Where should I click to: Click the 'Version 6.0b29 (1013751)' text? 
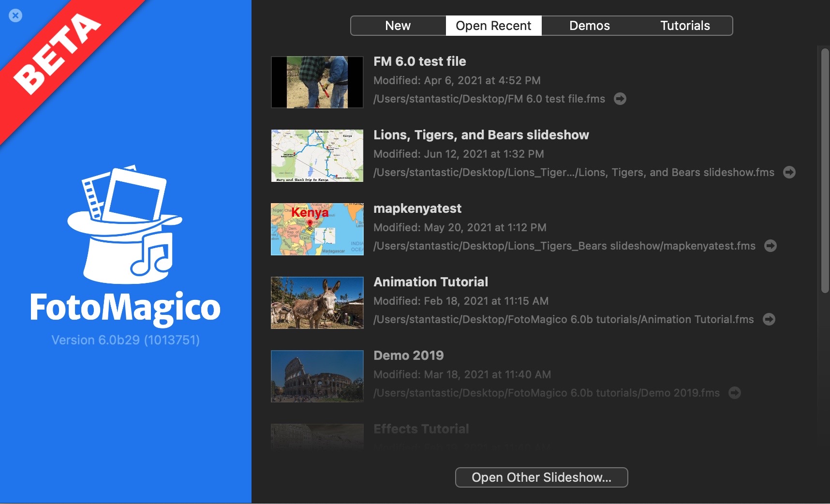point(126,340)
